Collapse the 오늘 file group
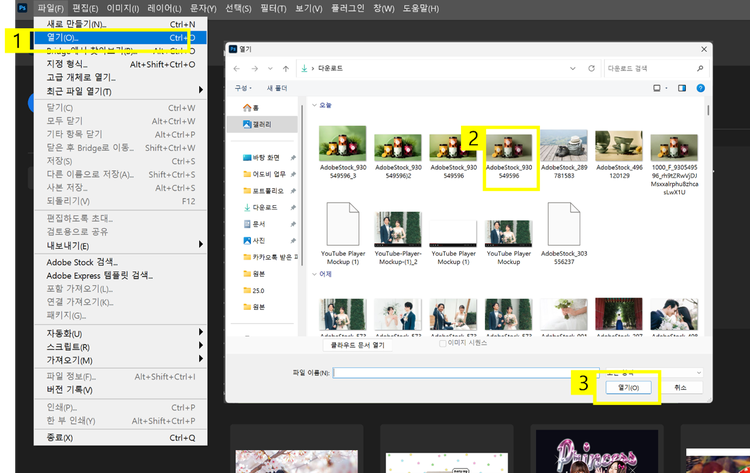This screenshot has height=473, width=750. 314,105
